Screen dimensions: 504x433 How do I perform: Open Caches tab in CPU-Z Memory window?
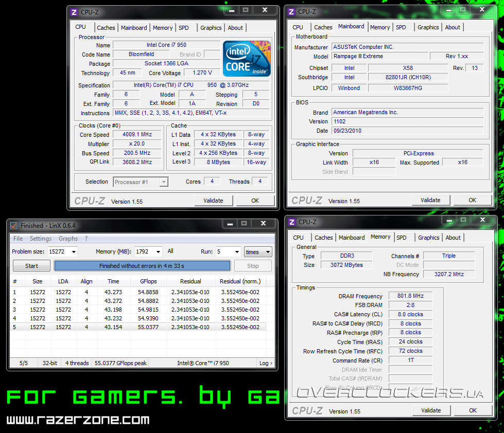[x=324, y=238]
